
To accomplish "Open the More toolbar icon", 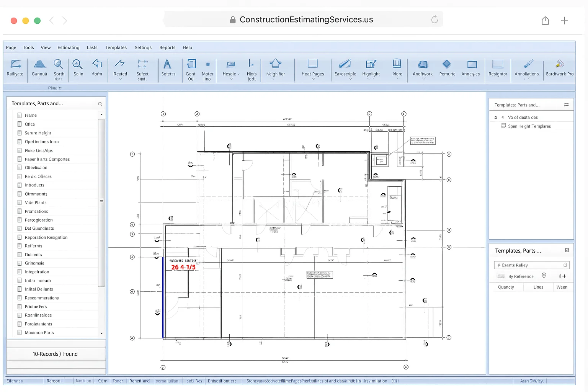I will coord(397,64).
